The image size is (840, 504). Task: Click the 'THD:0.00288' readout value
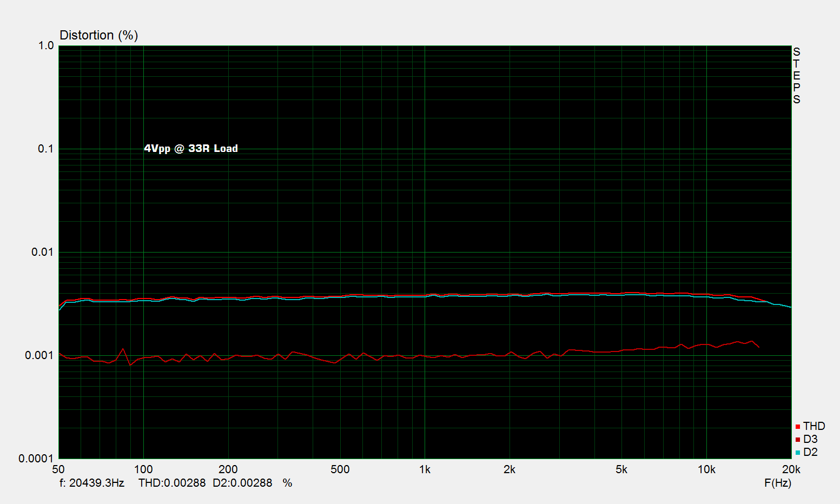point(172,483)
